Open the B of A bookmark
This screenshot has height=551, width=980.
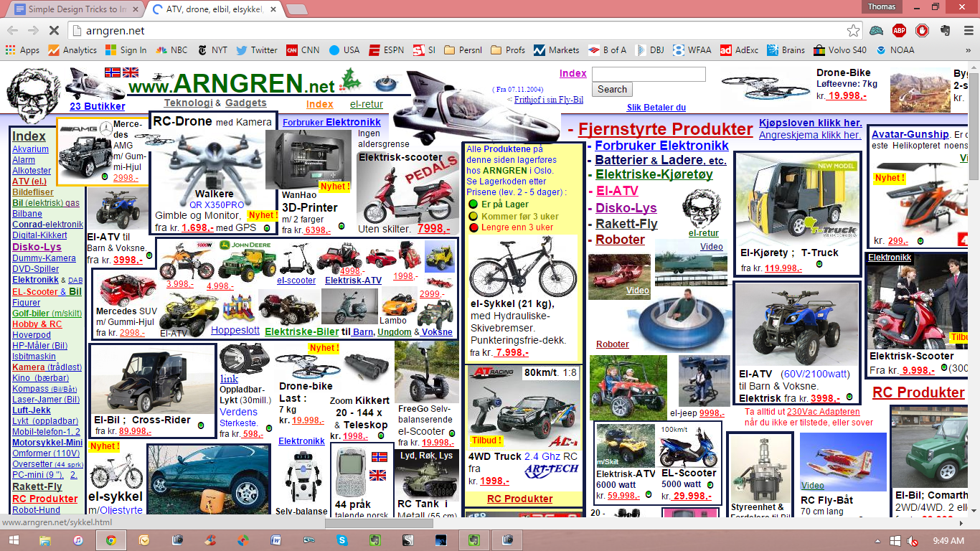tap(607, 50)
